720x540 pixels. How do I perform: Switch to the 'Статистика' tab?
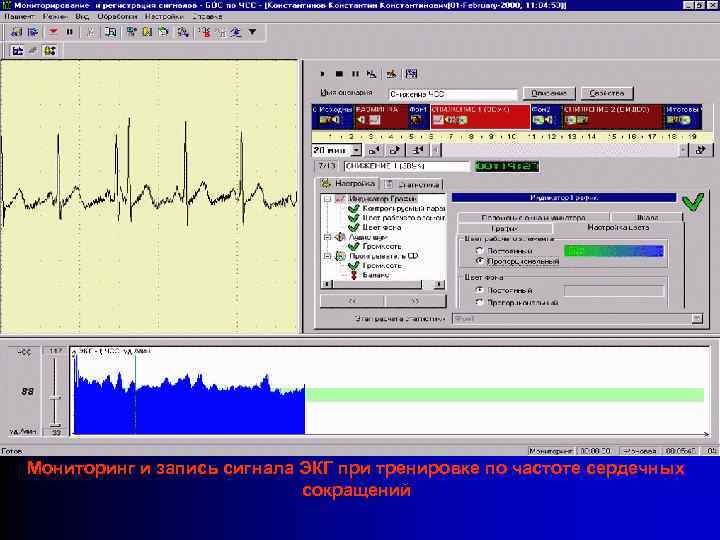click(414, 185)
